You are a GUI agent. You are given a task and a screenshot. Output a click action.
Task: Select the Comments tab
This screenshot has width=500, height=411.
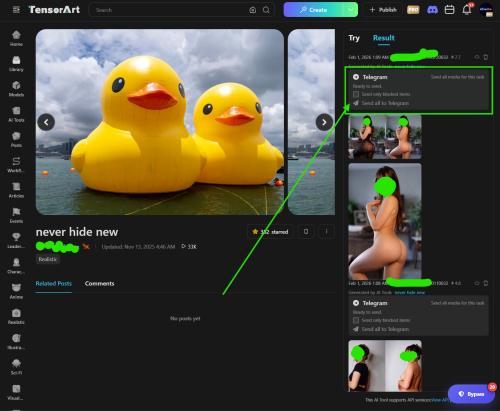click(x=99, y=284)
